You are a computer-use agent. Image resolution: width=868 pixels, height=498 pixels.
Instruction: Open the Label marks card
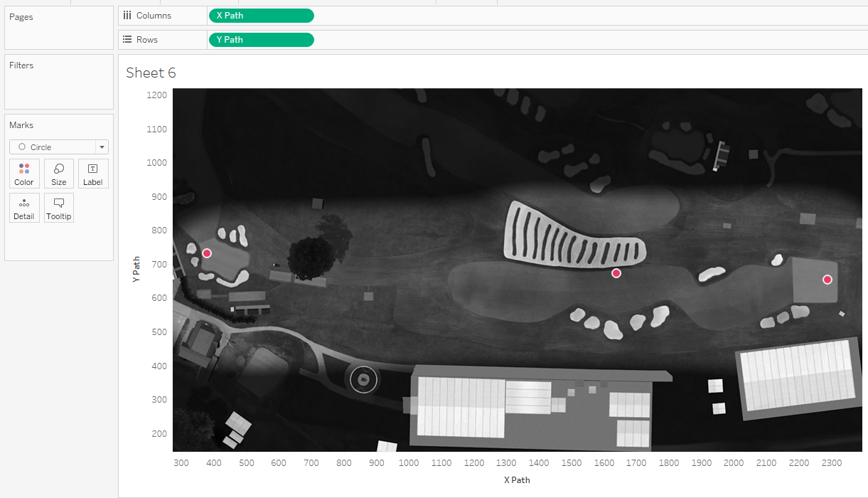(x=93, y=174)
